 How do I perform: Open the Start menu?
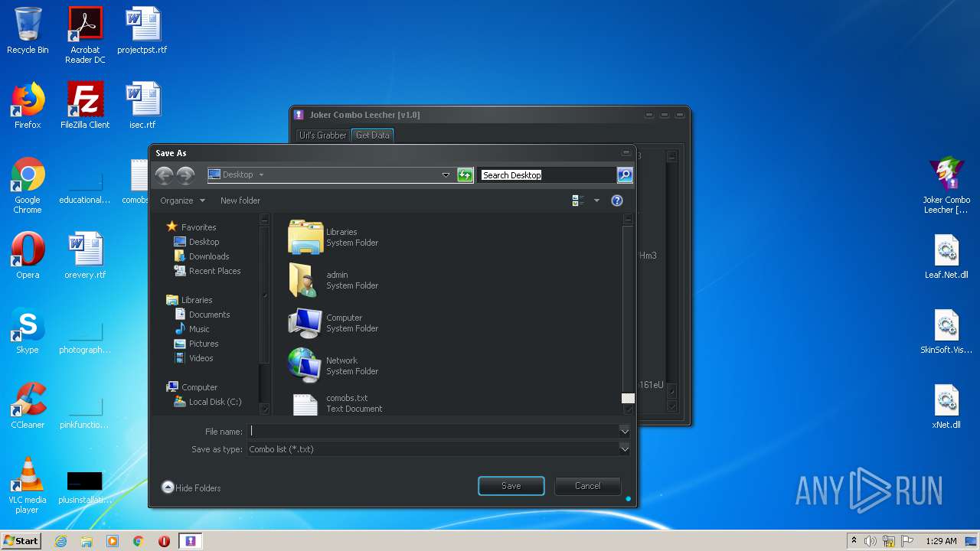(x=21, y=541)
